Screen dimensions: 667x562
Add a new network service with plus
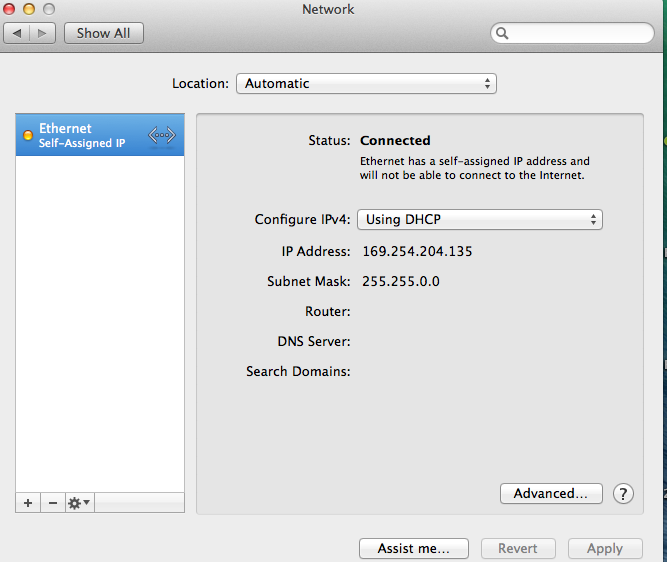28,503
